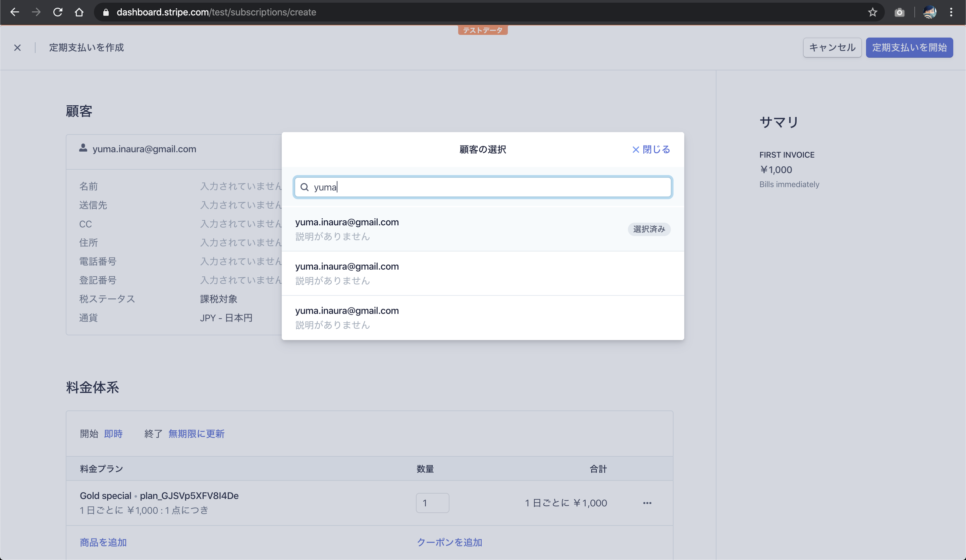Click 閉じる to close customer picker
The height and width of the screenshot is (560, 966).
651,150
